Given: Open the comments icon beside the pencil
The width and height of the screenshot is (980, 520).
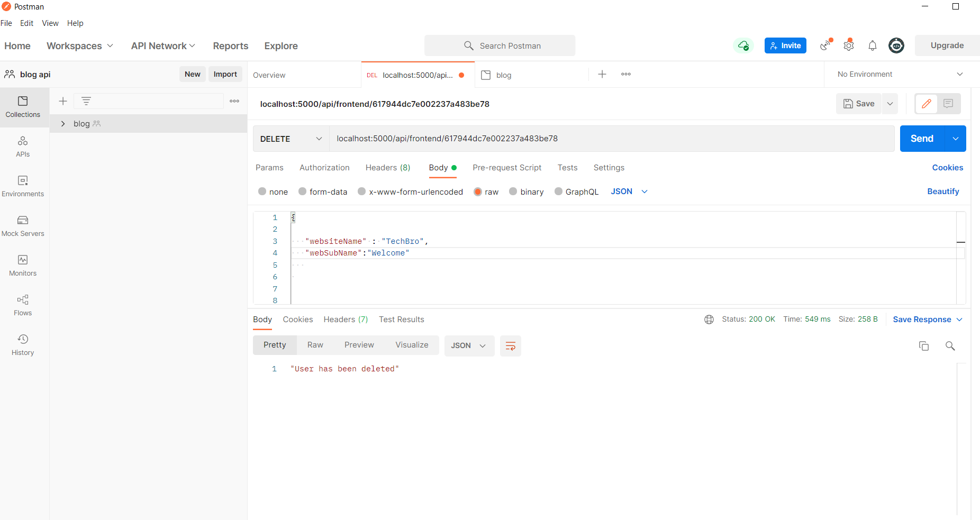Looking at the screenshot, I should [948, 104].
